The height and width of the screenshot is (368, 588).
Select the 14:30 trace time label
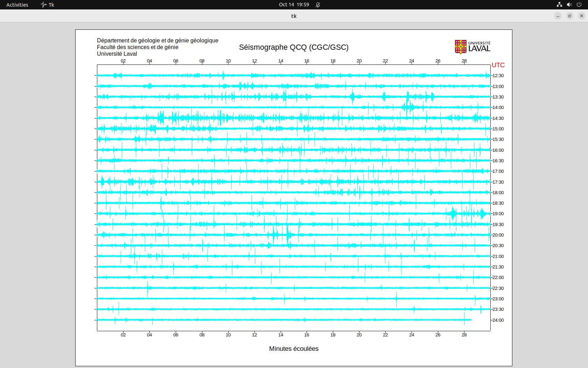coord(498,118)
